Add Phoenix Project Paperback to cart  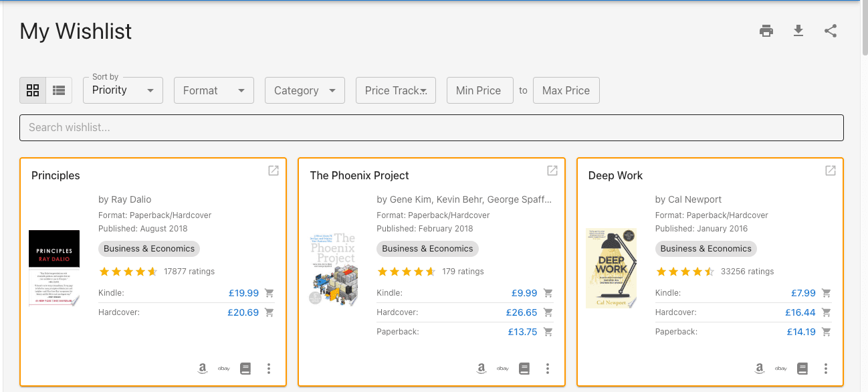point(548,332)
